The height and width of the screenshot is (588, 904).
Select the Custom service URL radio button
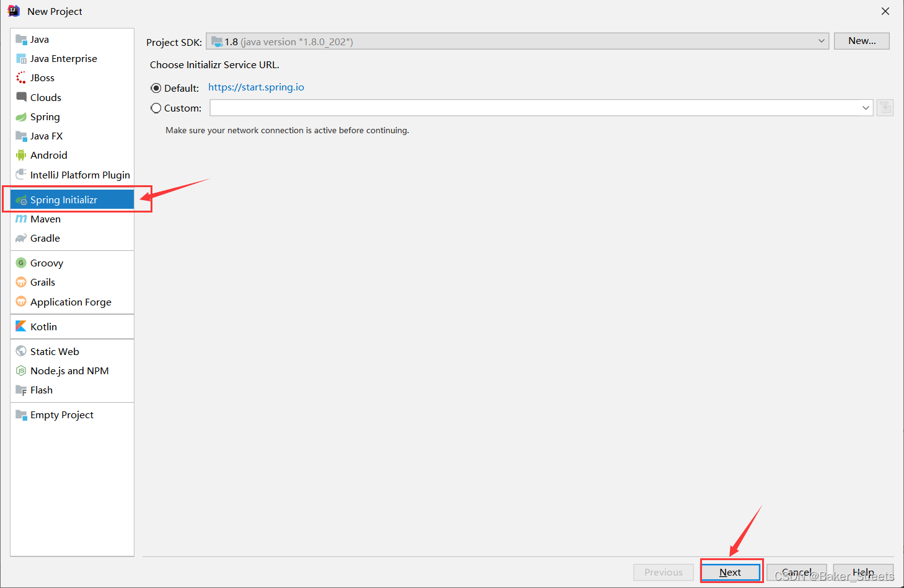pos(156,108)
